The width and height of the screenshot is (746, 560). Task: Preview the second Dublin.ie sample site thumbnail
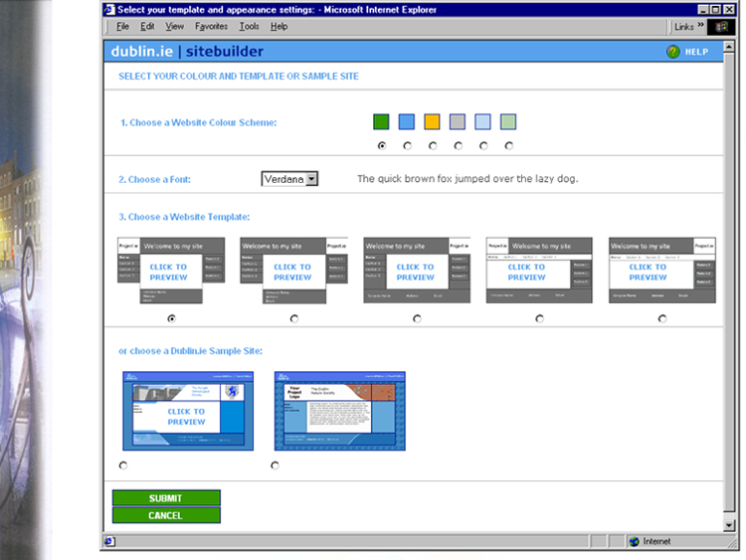coord(339,411)
